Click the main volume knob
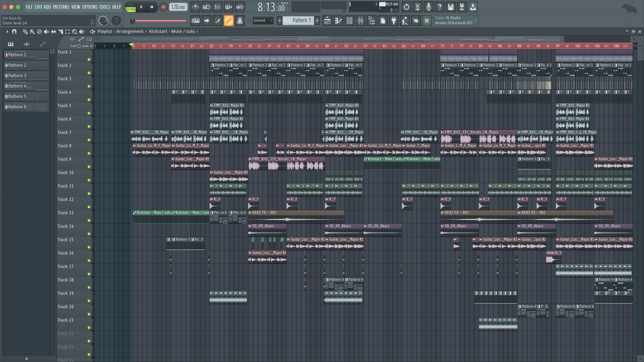The height and width of the screenshot is (362, 644). click(x=103, y=21)
